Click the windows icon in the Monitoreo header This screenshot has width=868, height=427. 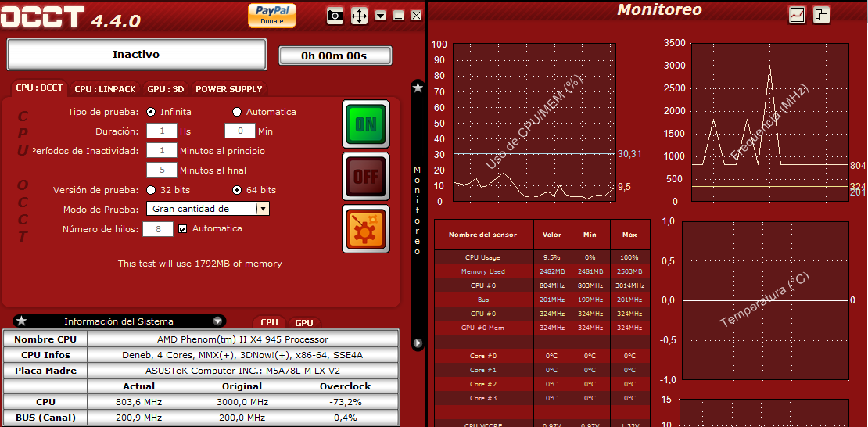coord(822,15)
